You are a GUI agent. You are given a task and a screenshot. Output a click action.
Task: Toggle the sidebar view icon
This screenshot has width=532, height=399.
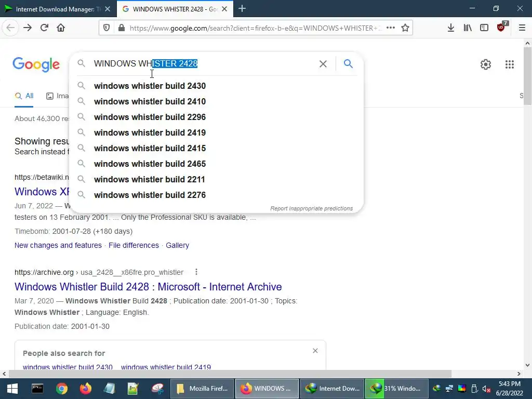[x=484, y=28]
